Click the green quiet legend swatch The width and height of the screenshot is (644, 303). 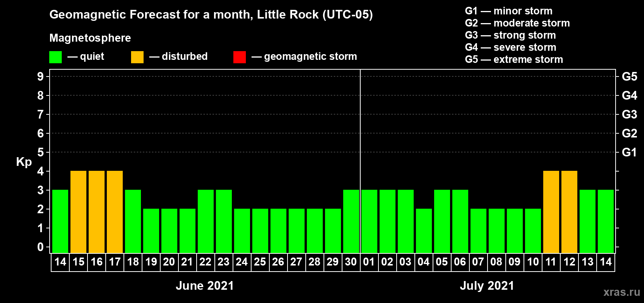(55, 57)
